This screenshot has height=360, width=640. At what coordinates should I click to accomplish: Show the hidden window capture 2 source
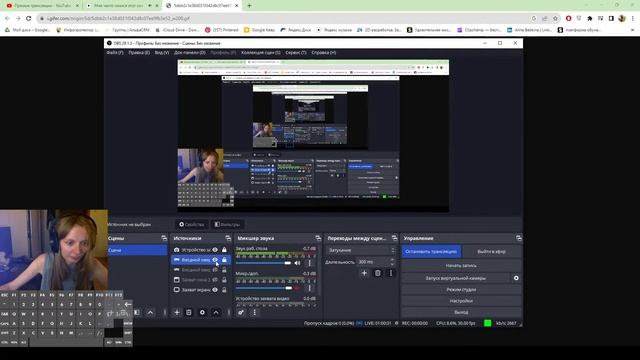(215, 280)
